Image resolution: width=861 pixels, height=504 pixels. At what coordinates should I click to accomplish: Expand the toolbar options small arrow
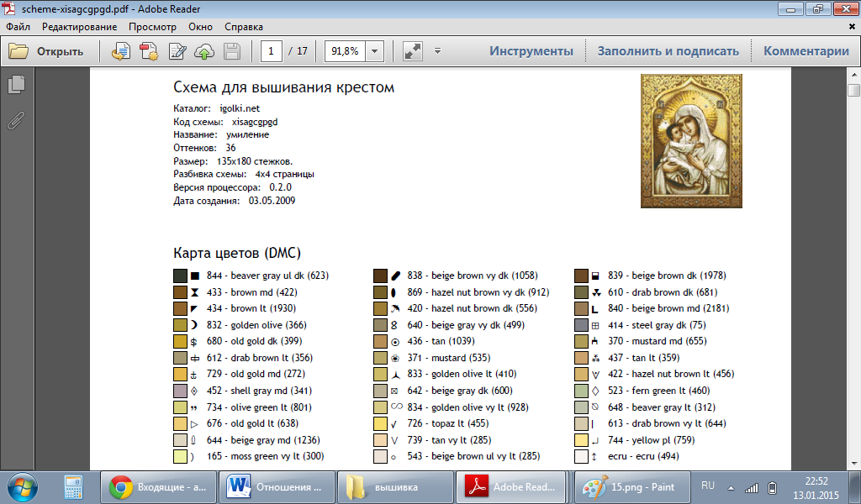click(437, 51)
